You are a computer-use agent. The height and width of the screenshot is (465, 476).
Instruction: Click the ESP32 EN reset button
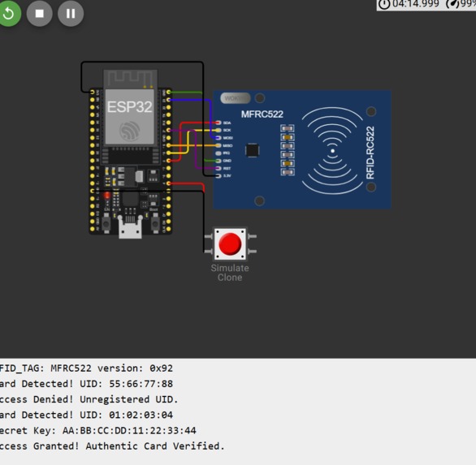pos(106,223)
